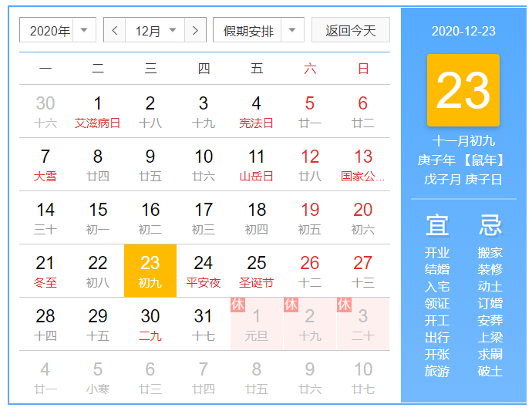Select January 5 小寒 in next month
The image size is (532, 411).
tap(98, 377)
